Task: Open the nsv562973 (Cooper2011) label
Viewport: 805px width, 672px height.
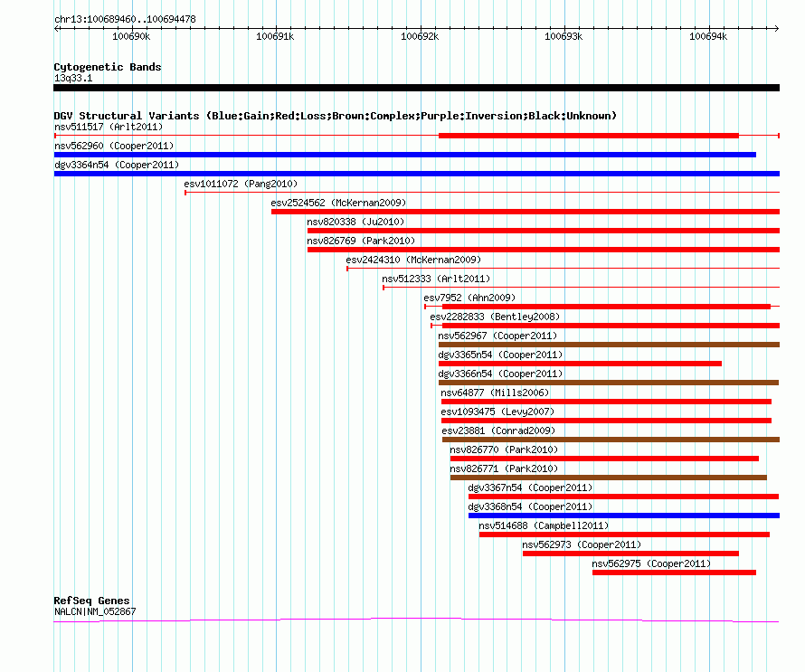Action: coord(582,544)
